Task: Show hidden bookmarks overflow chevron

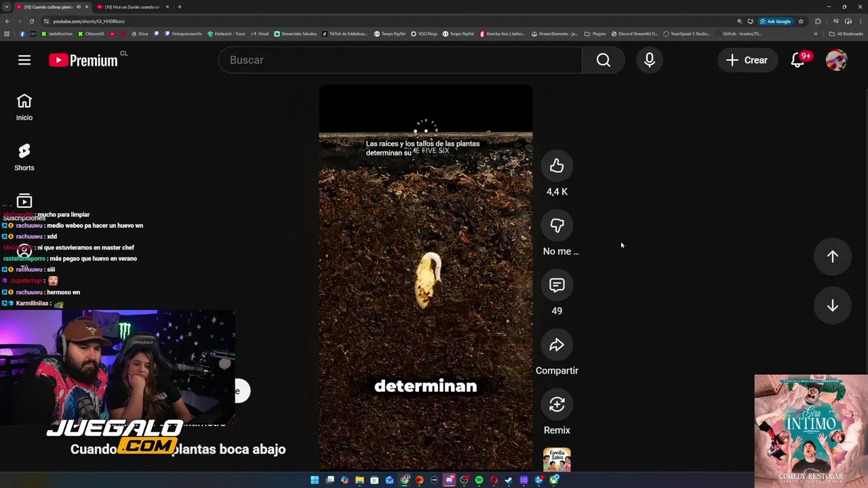Action: point(816,34)
